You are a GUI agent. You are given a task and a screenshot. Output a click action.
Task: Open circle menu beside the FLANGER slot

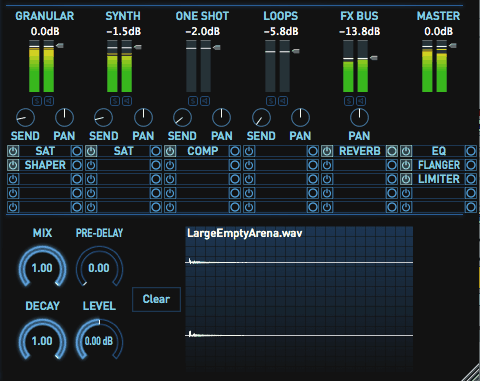point(471,165)
